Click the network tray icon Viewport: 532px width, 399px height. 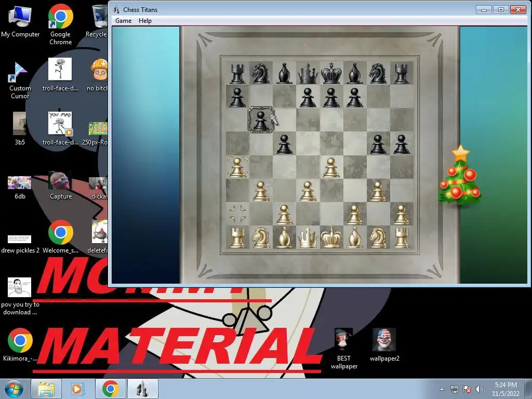454,389
